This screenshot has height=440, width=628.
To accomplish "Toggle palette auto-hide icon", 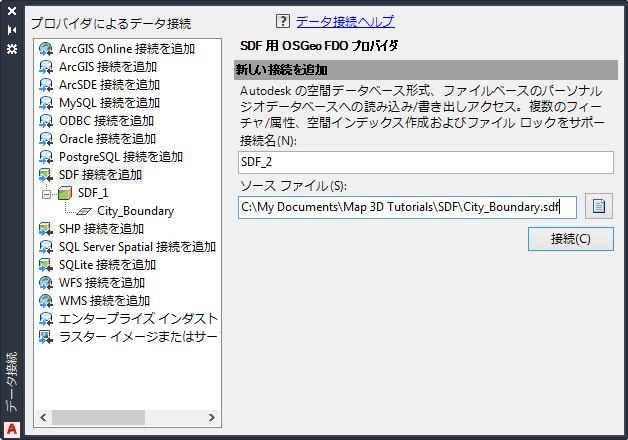I will point(12,30).
